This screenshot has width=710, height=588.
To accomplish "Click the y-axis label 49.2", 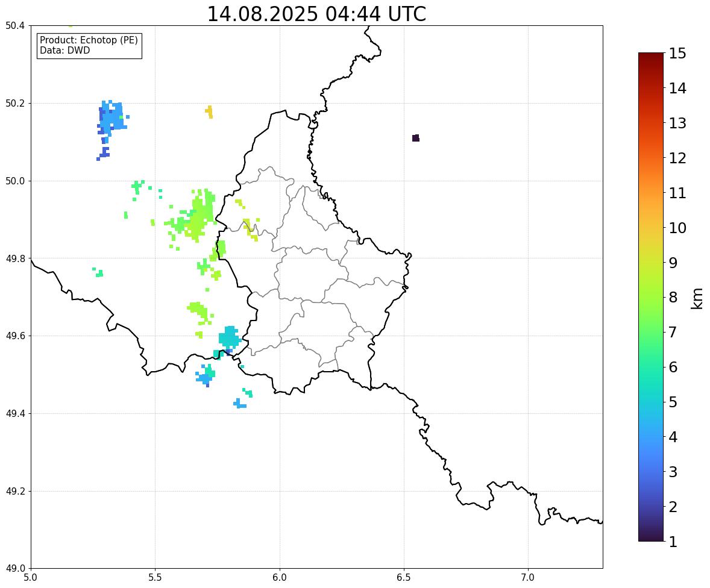I will tap(15, 491).
